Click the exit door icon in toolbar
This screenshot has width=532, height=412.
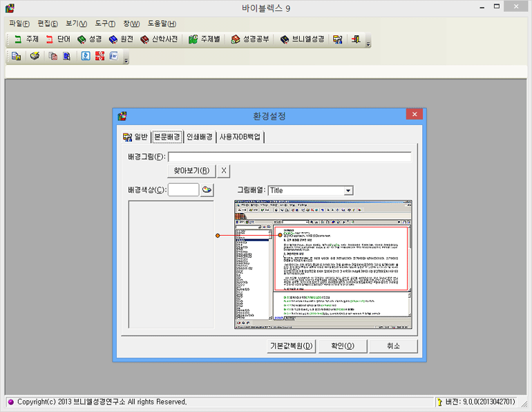356,39
